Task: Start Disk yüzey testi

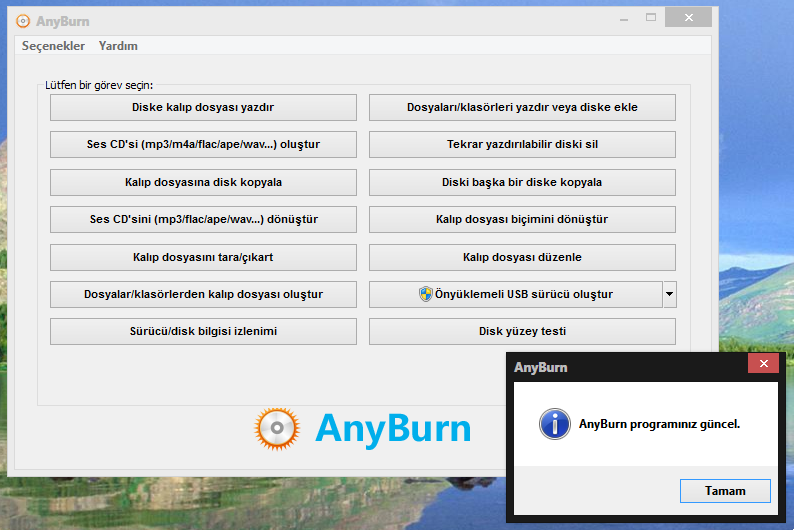Action: click(x=522, y=331)
